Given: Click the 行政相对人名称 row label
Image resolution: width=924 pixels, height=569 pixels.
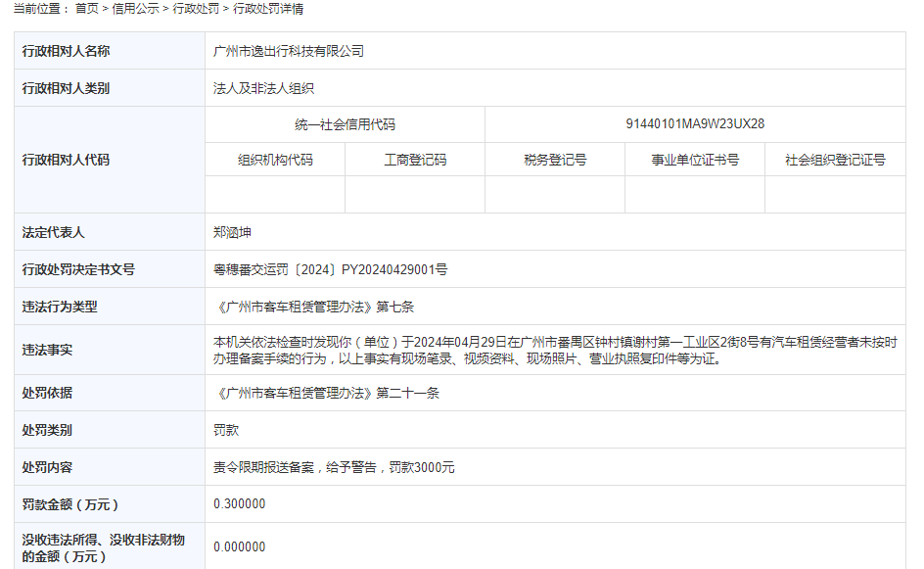Looking at the screenshot, I should (x=66, y=51).
